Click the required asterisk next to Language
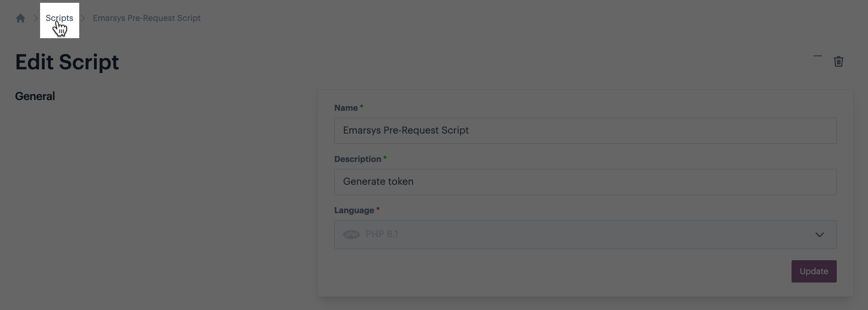Viewport: 868px width, 310px height. tap(378, 209)
